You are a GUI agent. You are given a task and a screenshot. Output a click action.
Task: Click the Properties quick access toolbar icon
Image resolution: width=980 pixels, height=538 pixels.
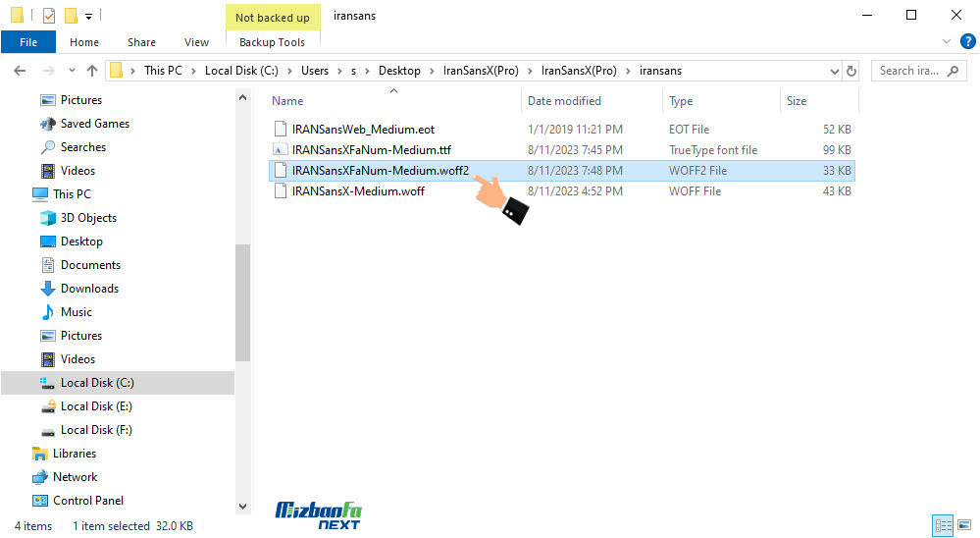49,15
